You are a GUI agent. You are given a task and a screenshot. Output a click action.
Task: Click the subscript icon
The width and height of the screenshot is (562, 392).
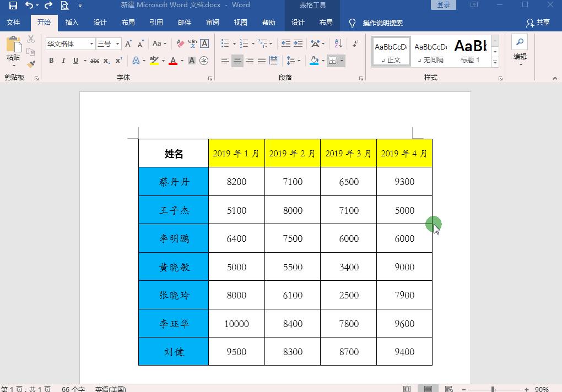coord(106,61)
